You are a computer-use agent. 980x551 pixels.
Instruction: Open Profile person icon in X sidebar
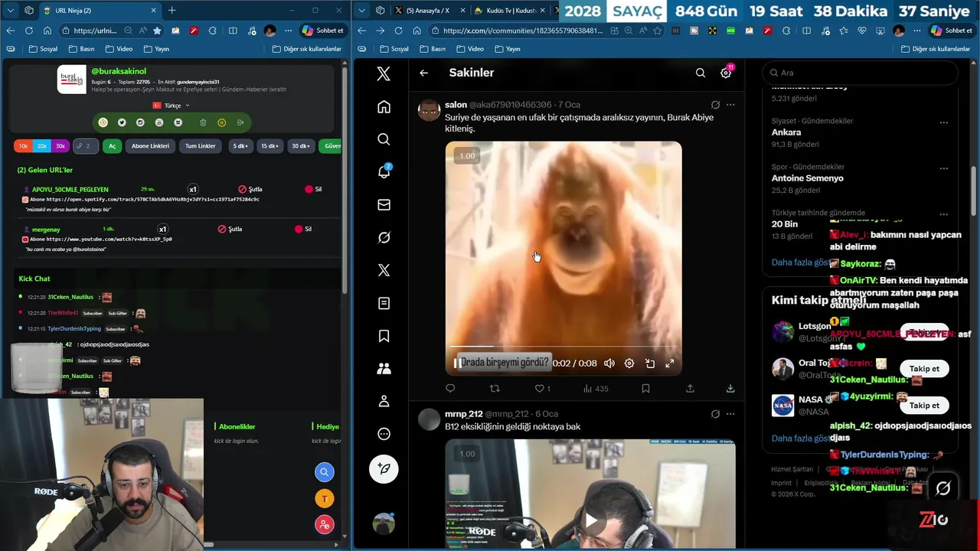(x=384, y=401)
